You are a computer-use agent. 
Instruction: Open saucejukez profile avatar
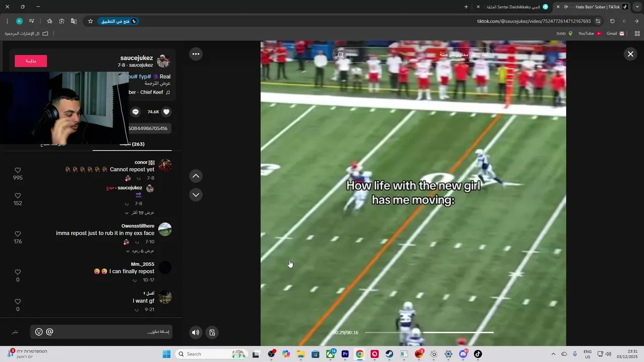click(164, 61)
